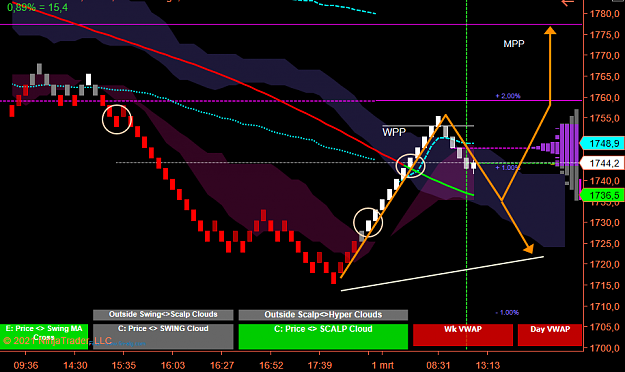Click the 16:52 time axis label
Viewport: 625px width, 372px height.
(x=271, y=365)
